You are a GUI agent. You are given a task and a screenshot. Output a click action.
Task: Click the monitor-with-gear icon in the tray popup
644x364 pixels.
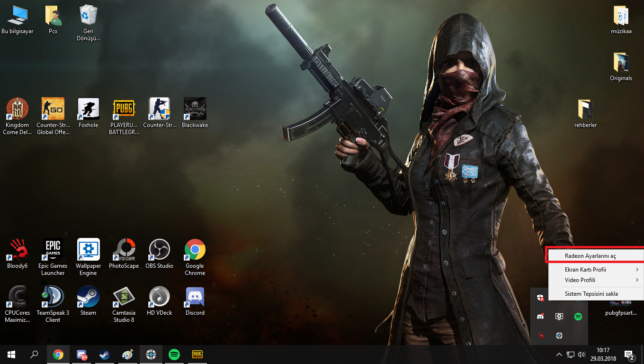pos(559,317)
